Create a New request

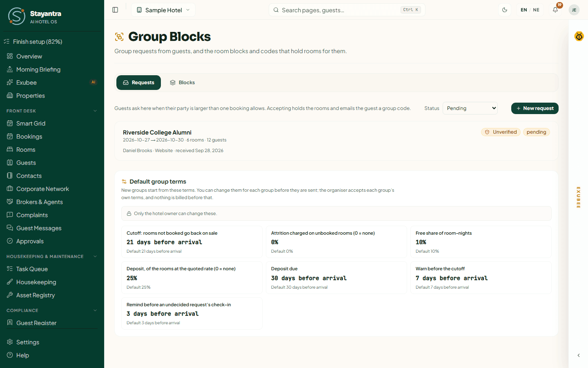point(535,108)
